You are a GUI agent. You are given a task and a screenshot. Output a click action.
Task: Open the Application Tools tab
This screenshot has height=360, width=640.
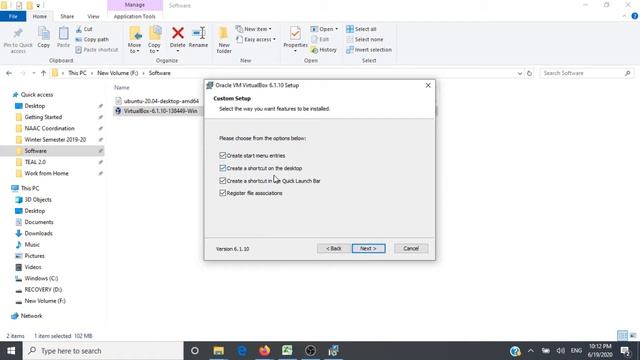coord(135,16)
